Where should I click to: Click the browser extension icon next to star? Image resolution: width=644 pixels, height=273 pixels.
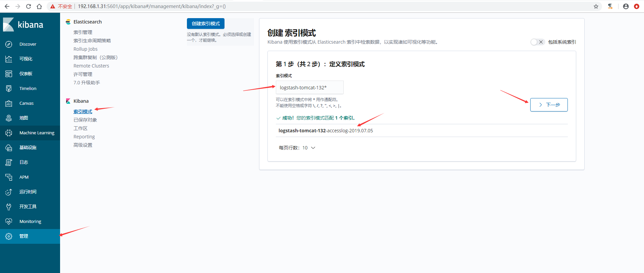coord(610,6)
